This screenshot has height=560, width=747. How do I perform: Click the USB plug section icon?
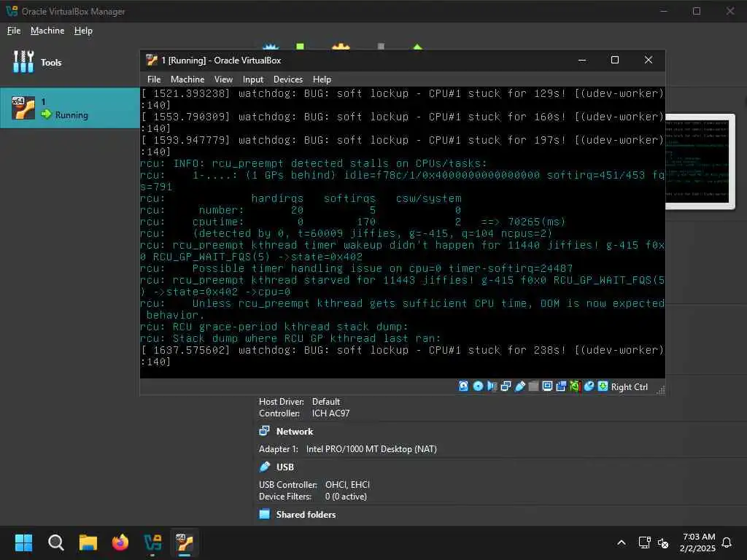[264, 467]
